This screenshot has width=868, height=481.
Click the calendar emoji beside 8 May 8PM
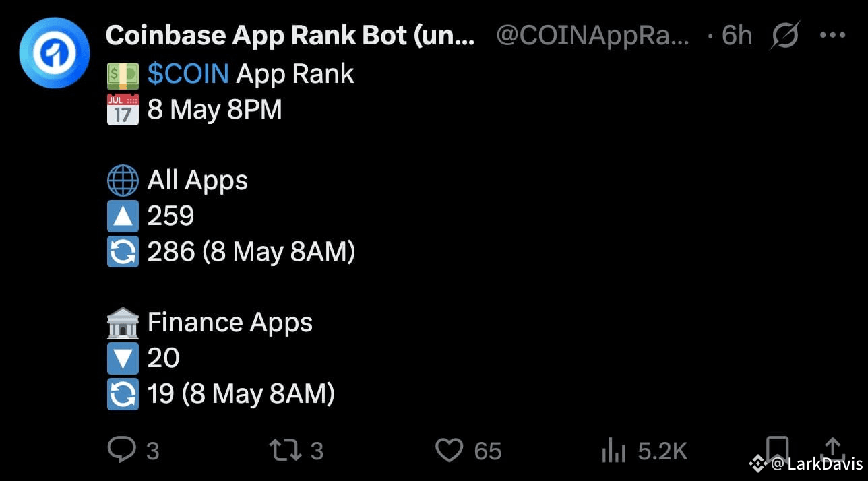click(122, 108)
